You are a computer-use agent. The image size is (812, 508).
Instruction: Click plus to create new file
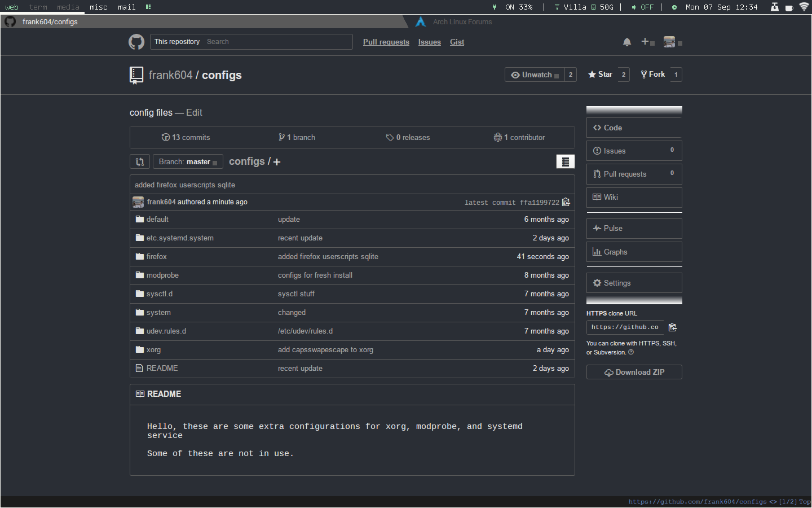click(x=277, y=162)
